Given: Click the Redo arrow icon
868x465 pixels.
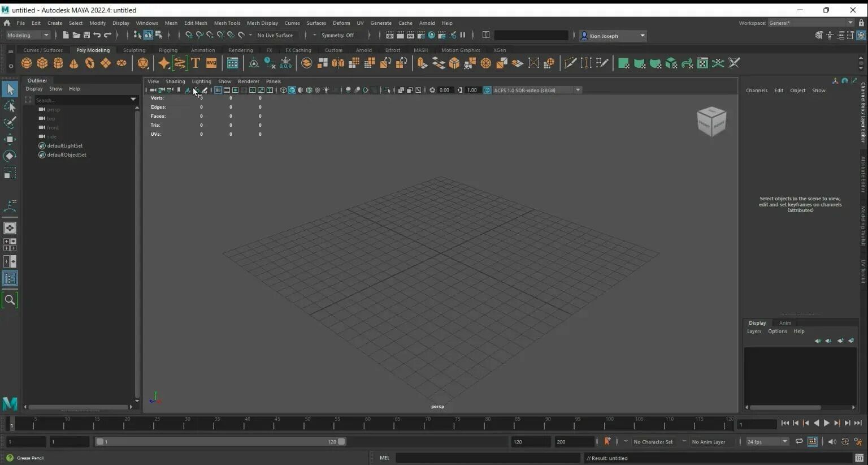Looking at the screenshot, I should pyautogui.click(x=107, y=35).
